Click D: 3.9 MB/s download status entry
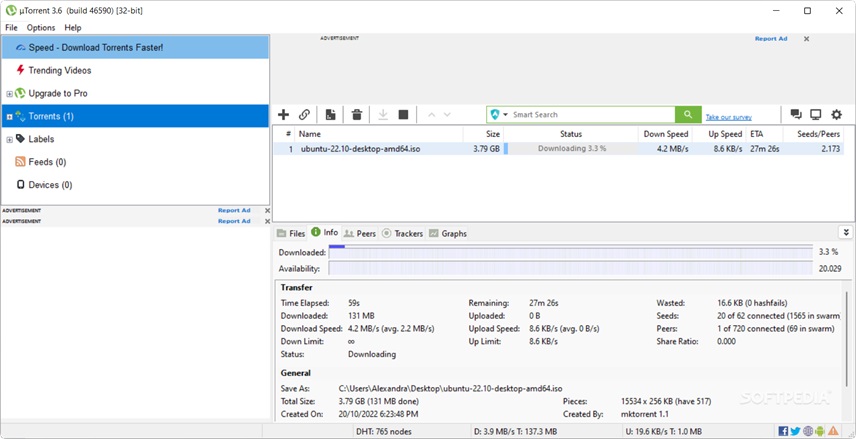This screenshot has height=439, width=856. [x=515, y=431]
